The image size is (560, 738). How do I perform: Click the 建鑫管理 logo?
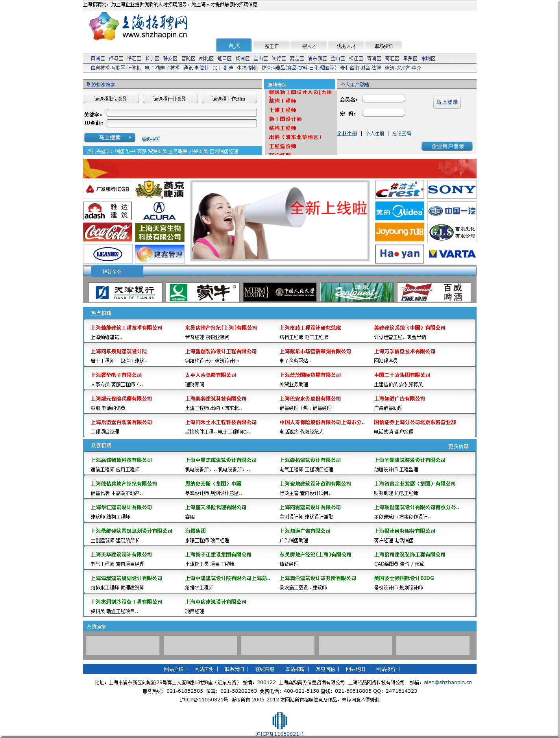159,254
